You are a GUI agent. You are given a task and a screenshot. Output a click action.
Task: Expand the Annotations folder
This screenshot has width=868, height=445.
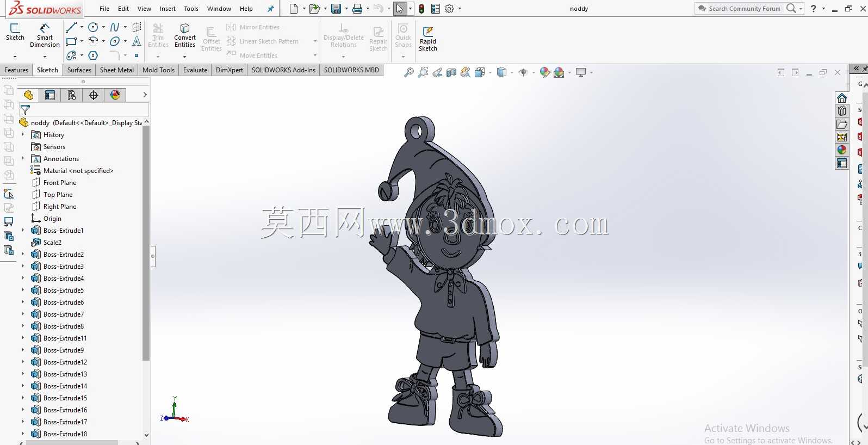(x=22, y=159)
